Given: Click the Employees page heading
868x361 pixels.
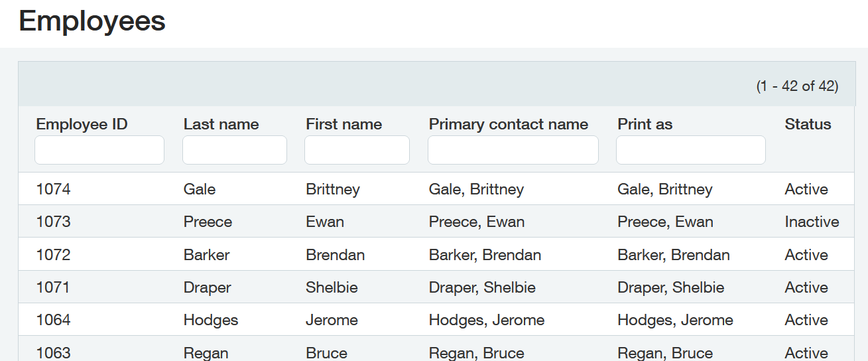Looking at the screenshot, I should 92,21.
